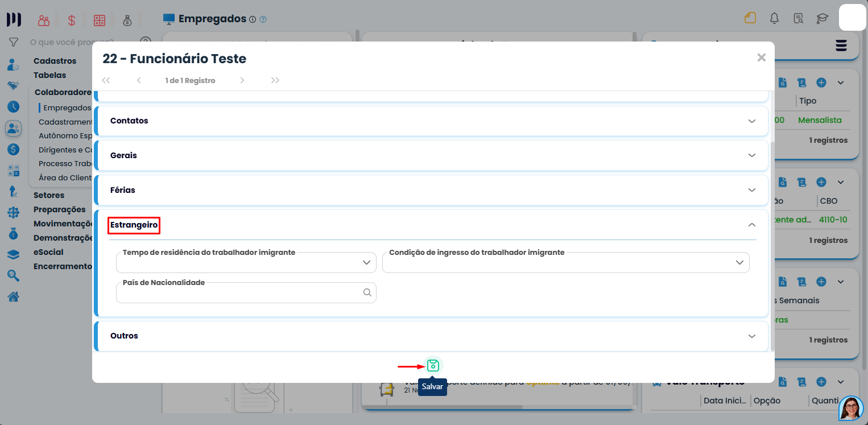
Task: Select the dollar coin icon in the left sidebar
Action: pyautogui.click(x=13, y=149)
